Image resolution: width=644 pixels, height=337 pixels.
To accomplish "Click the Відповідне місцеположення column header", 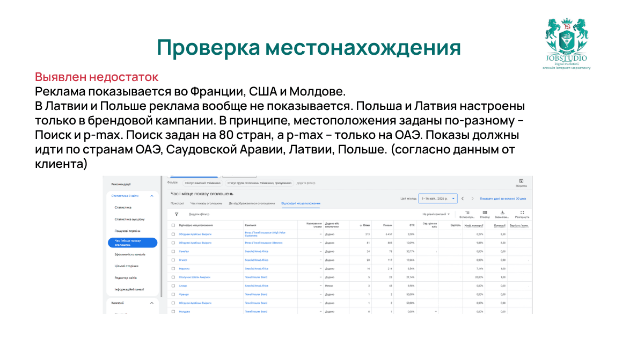I will (x=196, y=225).
